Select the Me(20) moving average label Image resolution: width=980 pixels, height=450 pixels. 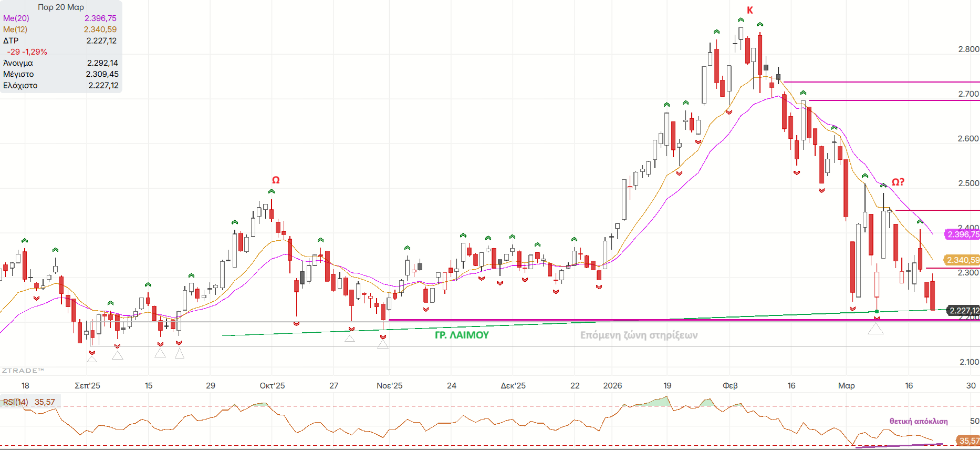pos(16,18)
